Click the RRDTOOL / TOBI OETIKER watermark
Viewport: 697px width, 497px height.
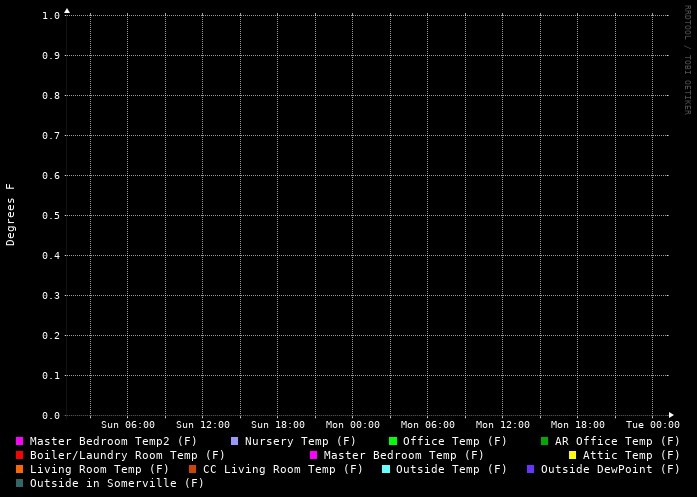[x=687, y=60]
